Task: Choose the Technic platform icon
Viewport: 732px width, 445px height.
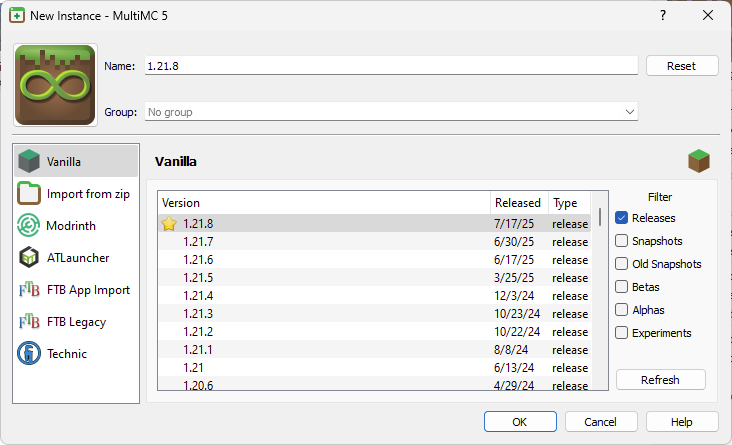Action: 29,353
